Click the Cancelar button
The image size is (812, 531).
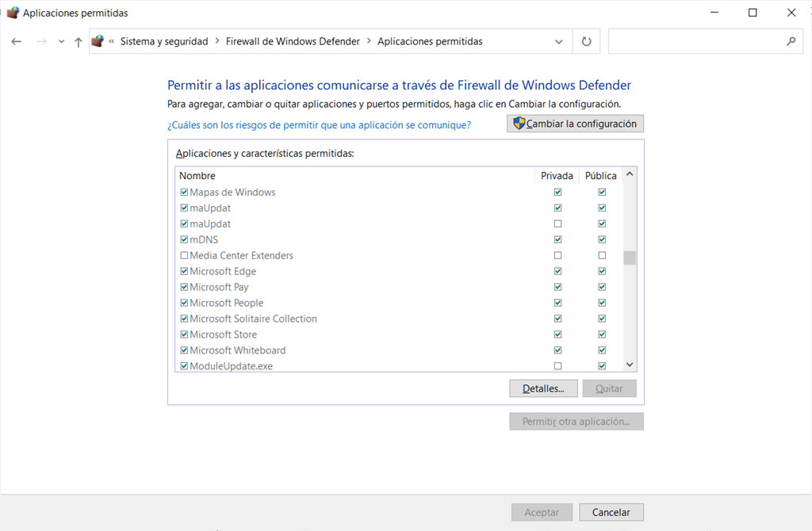611,512
